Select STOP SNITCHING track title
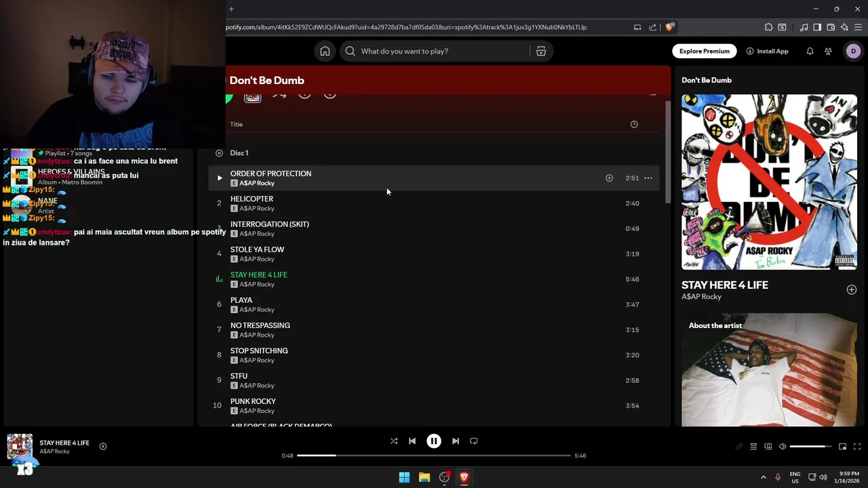868x488 pixels. coord(259,350)
